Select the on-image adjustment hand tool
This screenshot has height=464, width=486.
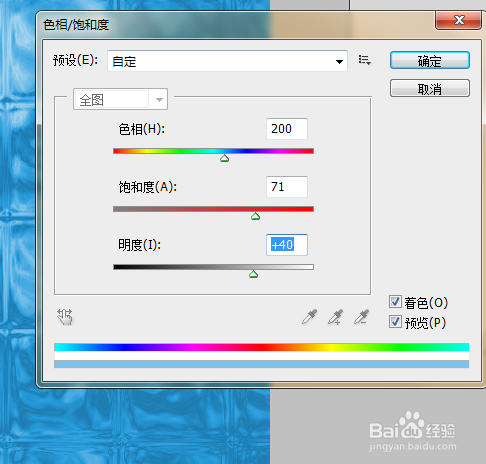(x=65, y=317)
